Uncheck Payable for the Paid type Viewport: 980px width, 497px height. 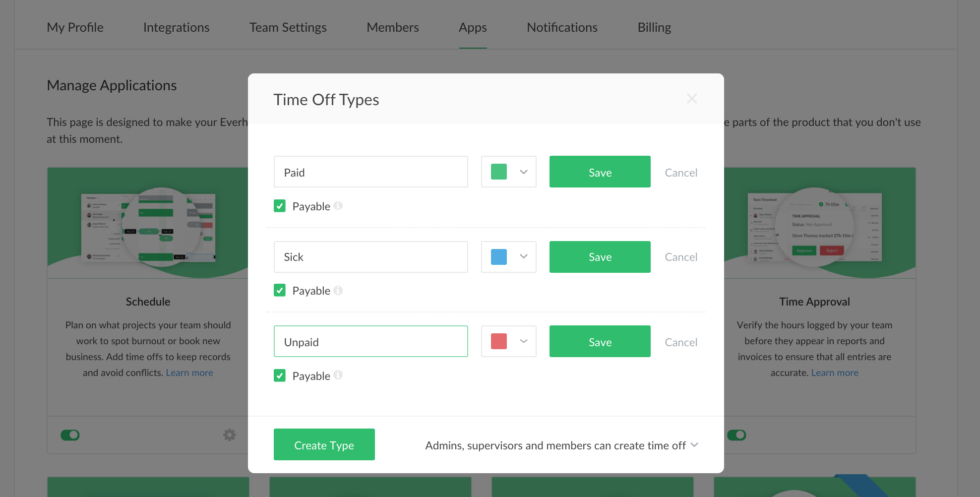[280, 206]
